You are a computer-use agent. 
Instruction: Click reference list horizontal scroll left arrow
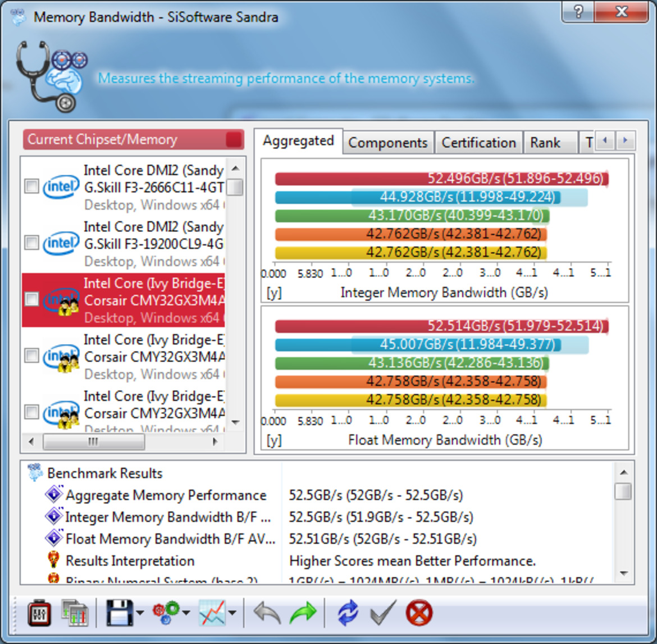pyautogui.click(x=31, y=442)
